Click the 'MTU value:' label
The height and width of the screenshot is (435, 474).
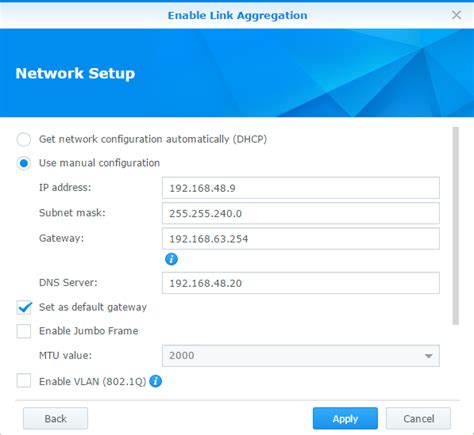65,355
